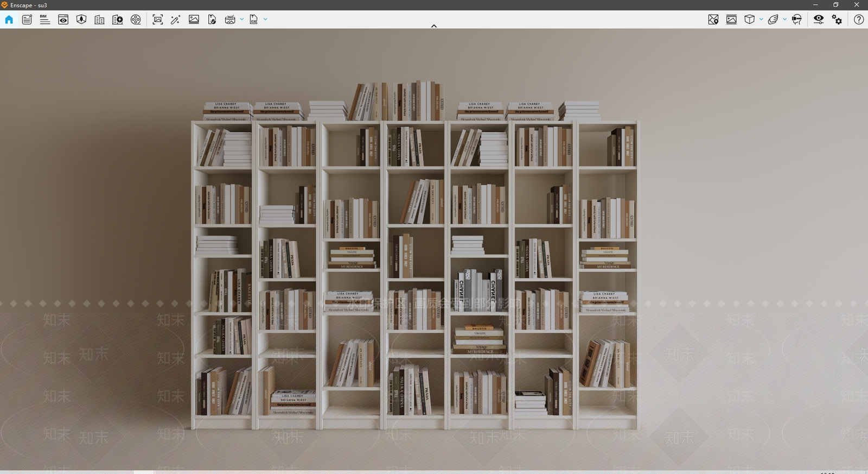Click the map location pin icon
868x474 pixels.
pyautogui.click(x=713, y=20)
